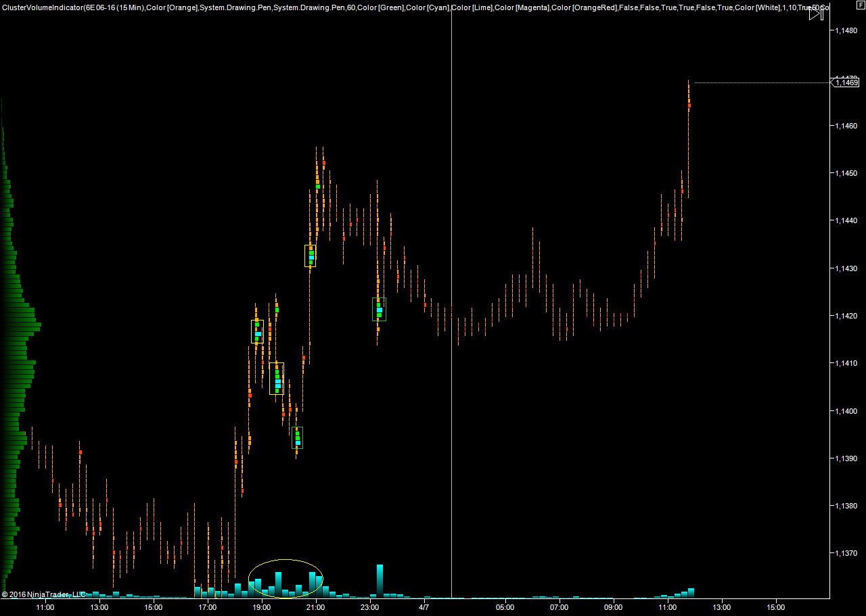Click the 21:00 time axis label
The height and width of the screenshot is (616, 866).
[x=316, y=607]
